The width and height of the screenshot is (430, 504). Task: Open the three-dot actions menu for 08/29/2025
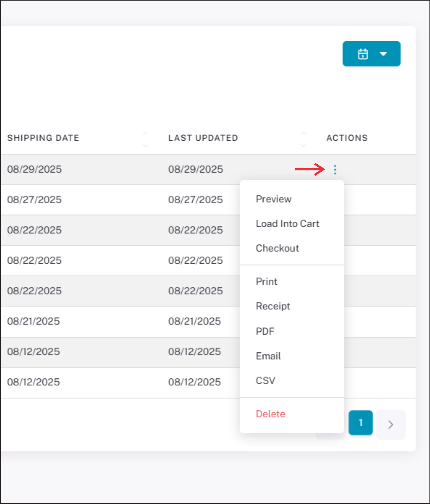[335, 170]
